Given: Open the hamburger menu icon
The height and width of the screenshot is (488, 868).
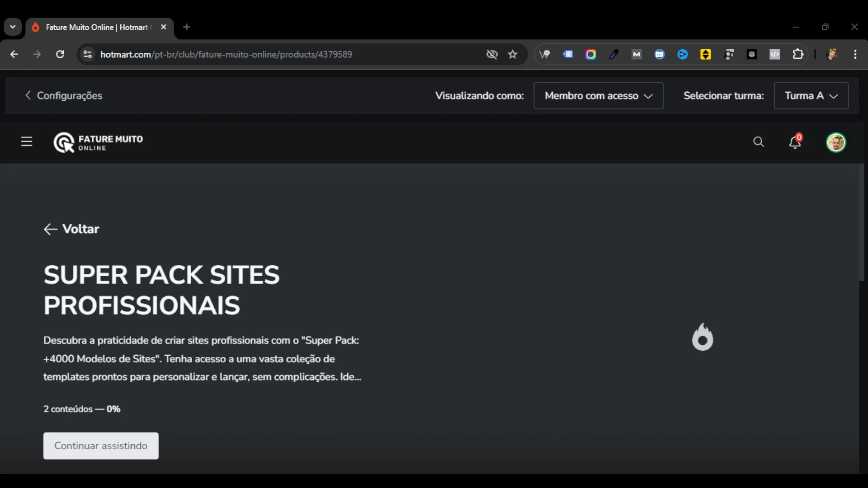Looking at the screenshot, I should click(x=27, y=142).
